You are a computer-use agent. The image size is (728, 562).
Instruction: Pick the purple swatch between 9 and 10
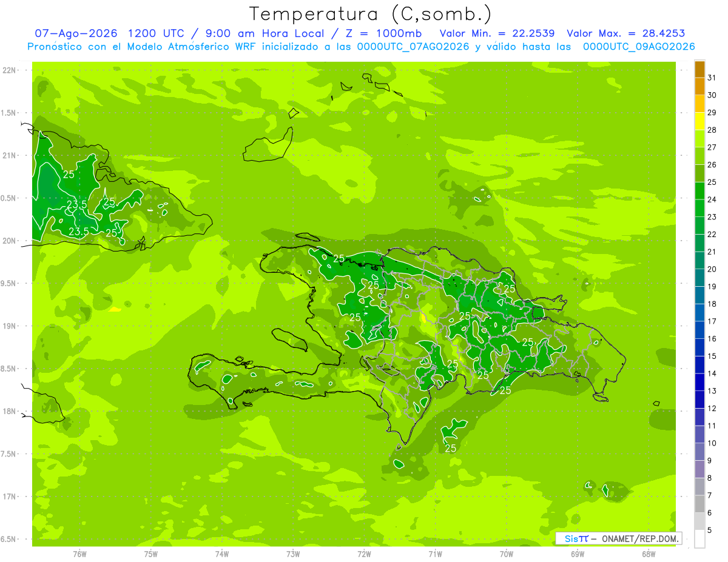699,452
